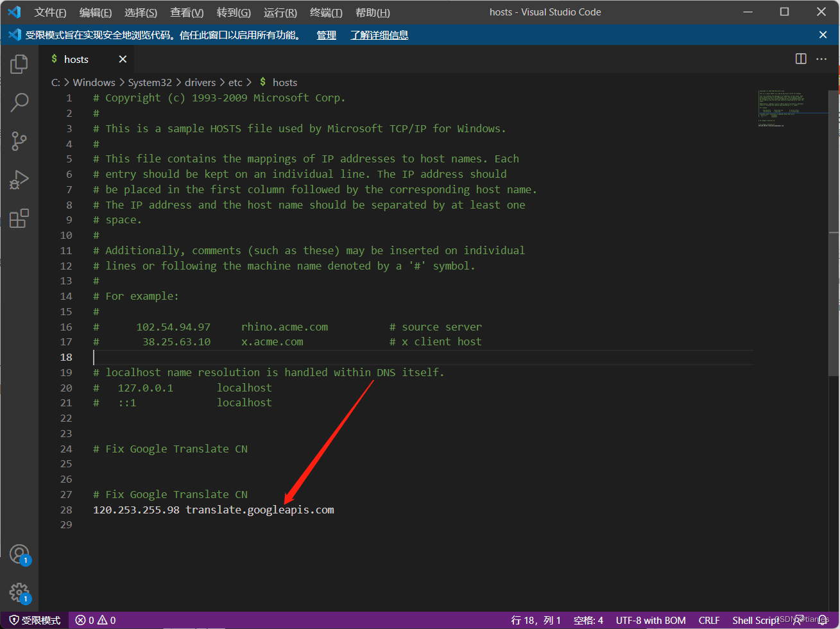Open the Accounts menu icon
This screenshot has width=840, height=629.
click(19, 554)
